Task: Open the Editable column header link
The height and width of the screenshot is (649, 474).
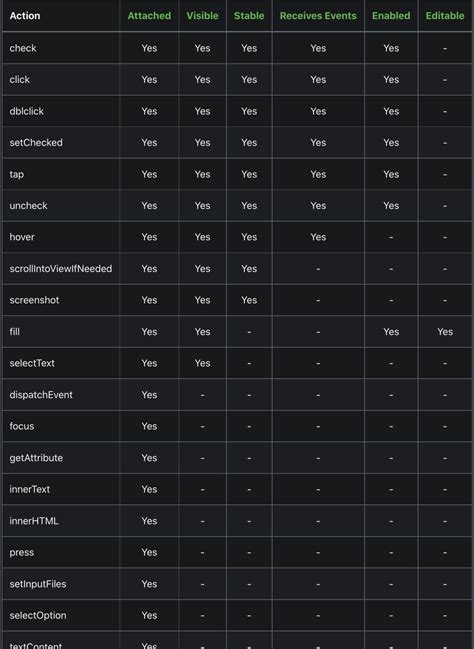Action: 445,16
